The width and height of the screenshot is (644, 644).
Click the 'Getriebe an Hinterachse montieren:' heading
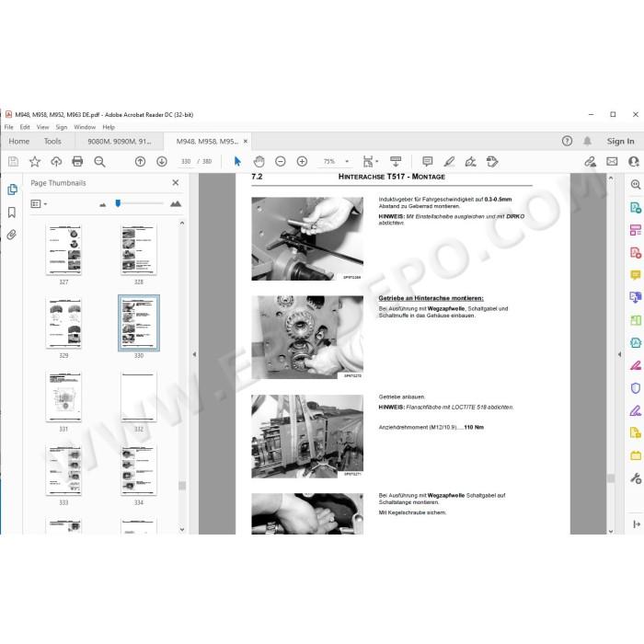click(431, 298)
